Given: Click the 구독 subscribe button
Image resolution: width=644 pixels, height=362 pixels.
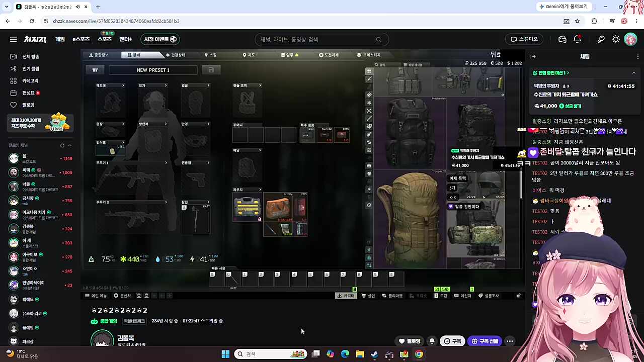Looking at the screenshot, I should pyautogui.click(x=452, y=341).
